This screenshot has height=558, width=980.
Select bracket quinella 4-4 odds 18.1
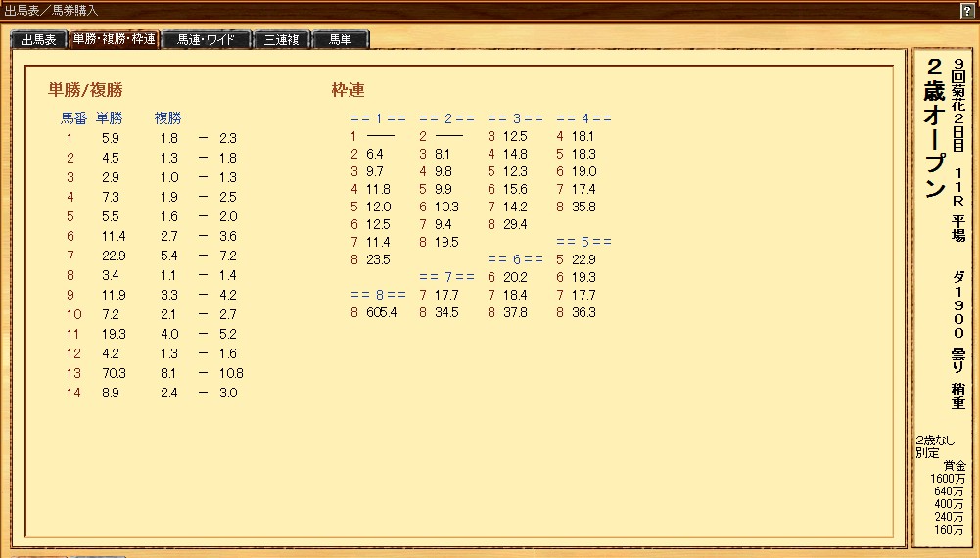[583, 136]
